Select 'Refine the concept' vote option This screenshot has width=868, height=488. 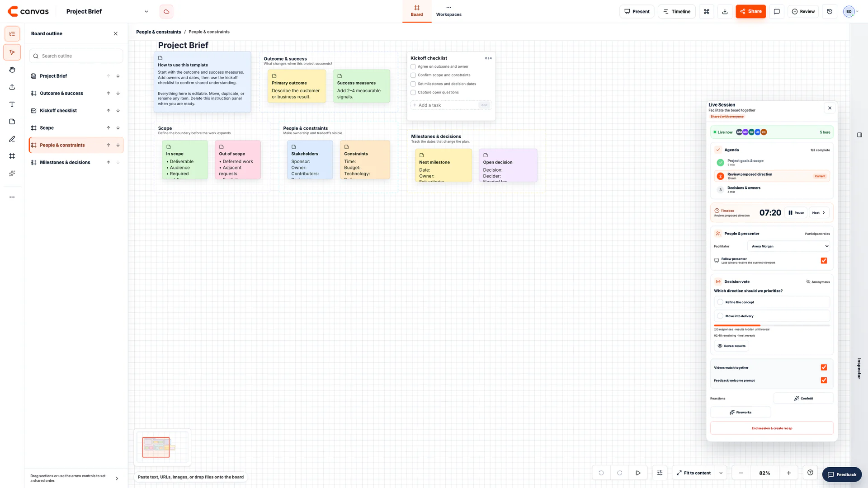772,302
